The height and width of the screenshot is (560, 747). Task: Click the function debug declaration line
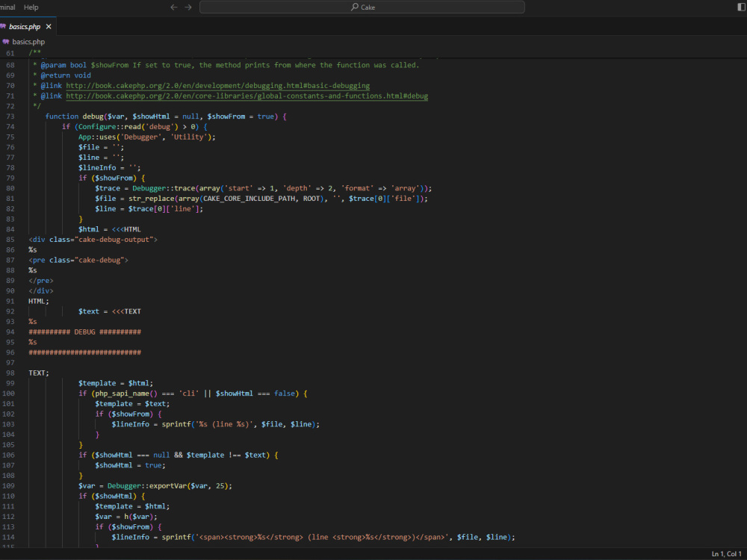coord(166,116)
